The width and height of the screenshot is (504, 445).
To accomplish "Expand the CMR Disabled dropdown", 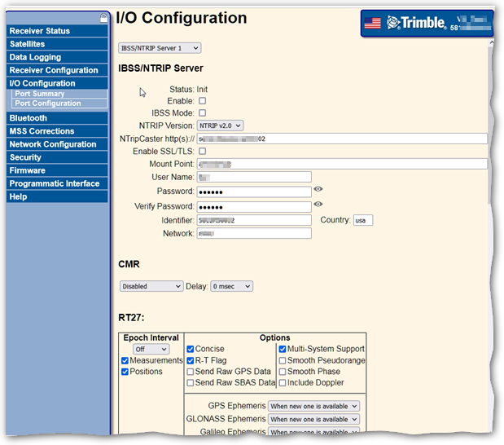I will coord(151,287).
